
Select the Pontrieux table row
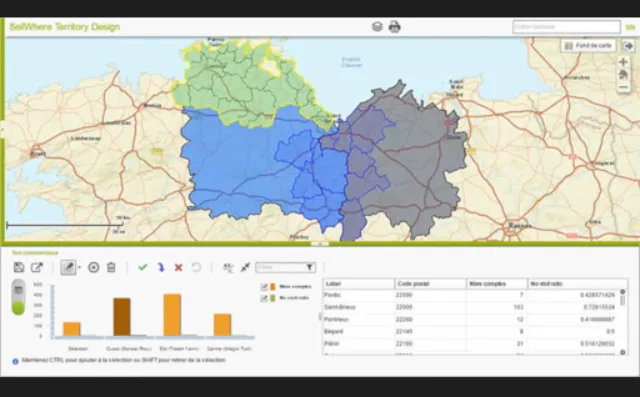pos(471,319)
